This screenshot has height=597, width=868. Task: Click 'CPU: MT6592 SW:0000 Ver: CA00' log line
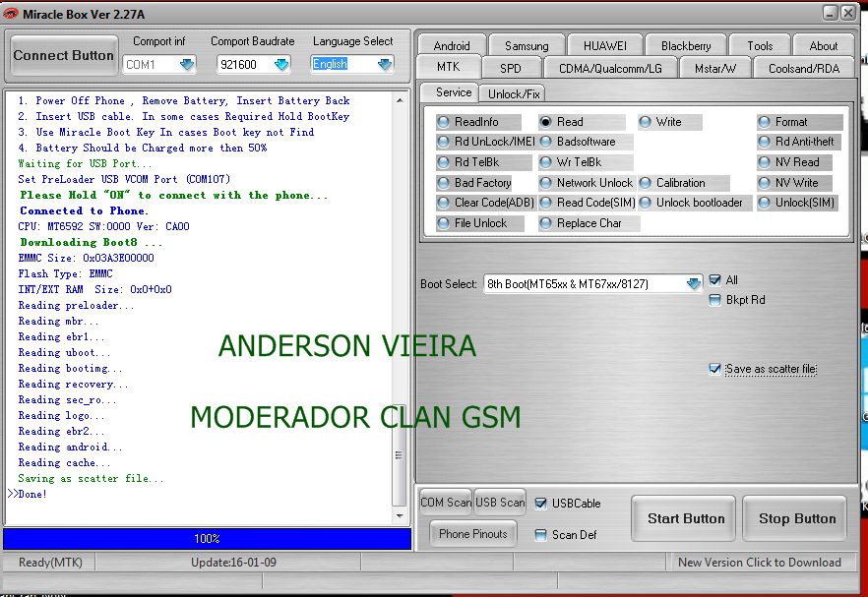pyautogui.click(x=103, y=226)
